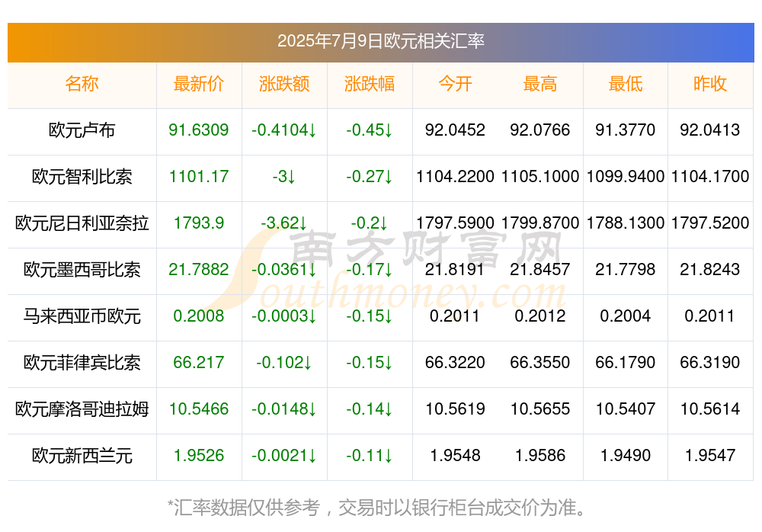Click high value 92.0766

point(540,130)
